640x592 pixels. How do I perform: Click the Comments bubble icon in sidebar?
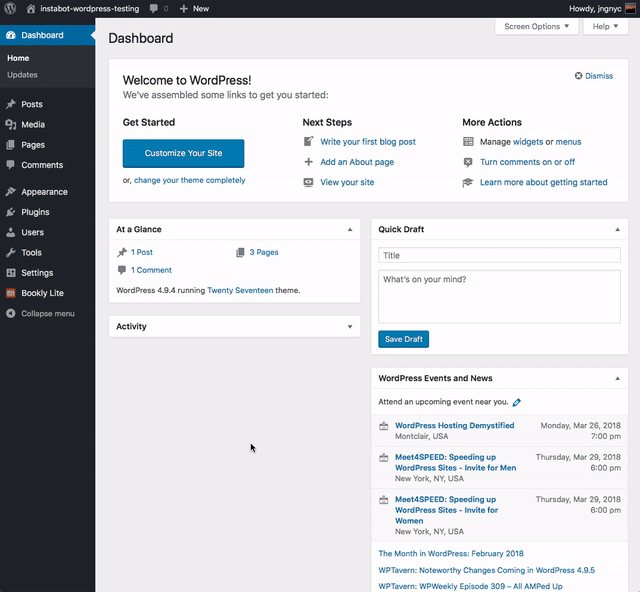[x=11, y=165]
